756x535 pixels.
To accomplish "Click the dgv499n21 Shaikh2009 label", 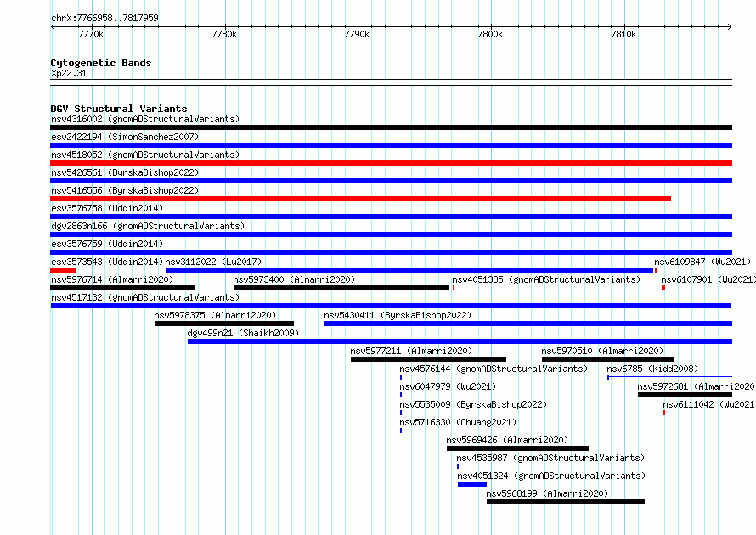I will pyautogui.click(x=243, y=333).
